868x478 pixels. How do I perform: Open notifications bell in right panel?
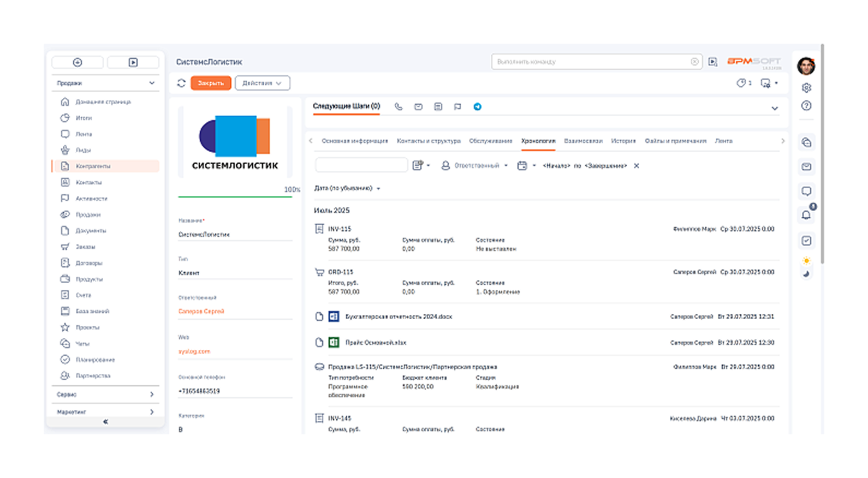click(806, 215)
